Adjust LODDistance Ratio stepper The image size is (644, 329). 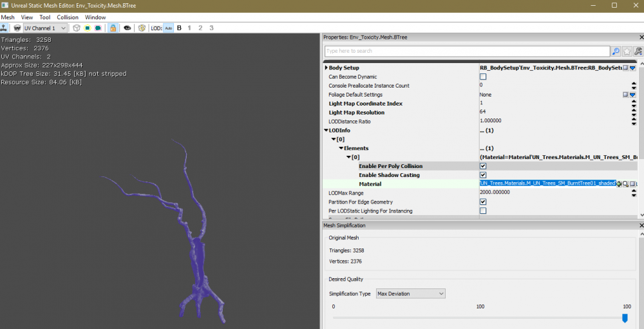click(634, 122)
